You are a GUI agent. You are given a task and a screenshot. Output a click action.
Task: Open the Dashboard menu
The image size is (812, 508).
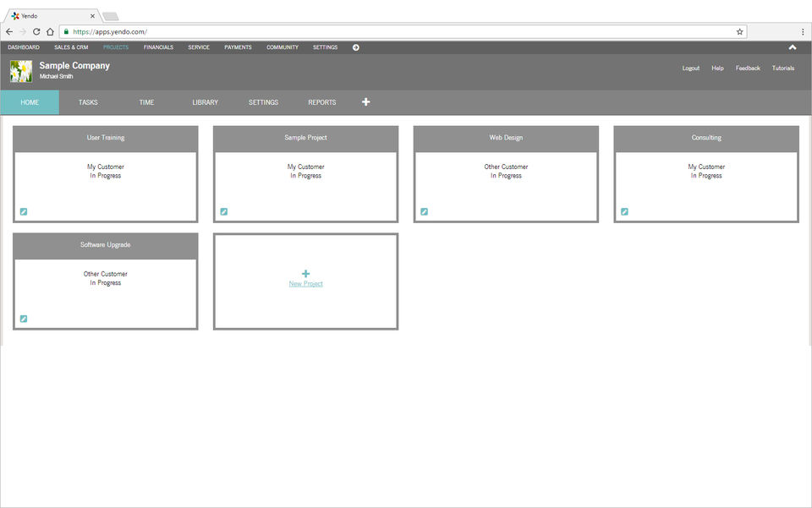24,47
